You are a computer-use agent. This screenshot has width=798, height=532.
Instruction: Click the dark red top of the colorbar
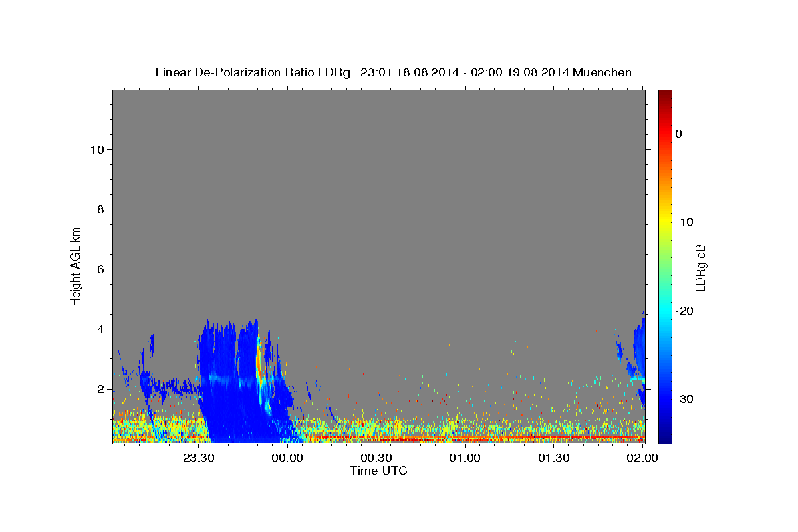coord(665,96)
